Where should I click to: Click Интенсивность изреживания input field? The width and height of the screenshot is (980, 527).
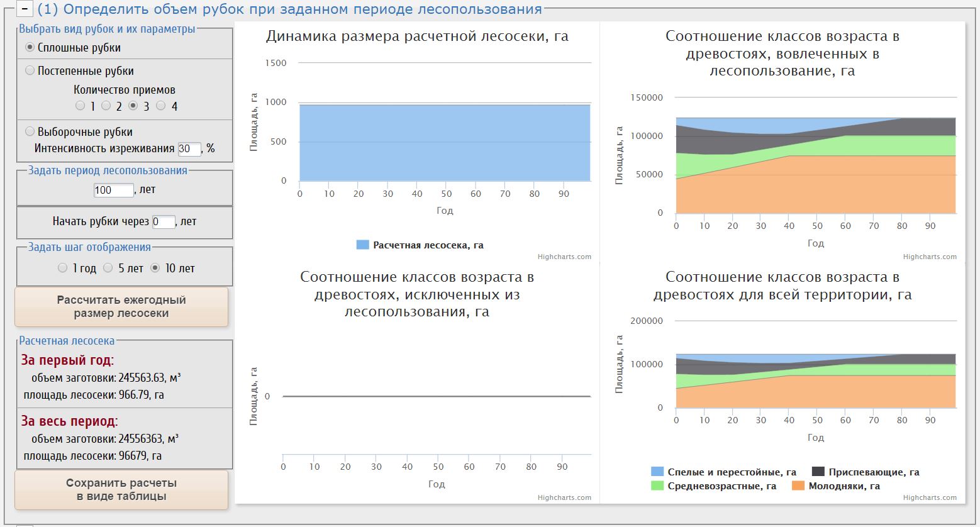coord(189,149)
